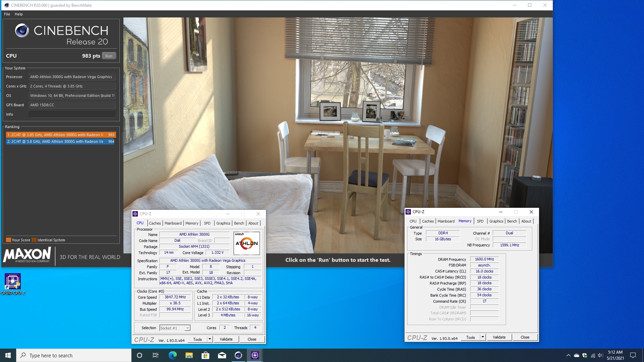Click Validate in left CPU-Z window
This screenshot has width=644, height=362.
pyautogui.click(x=226, y=339)
